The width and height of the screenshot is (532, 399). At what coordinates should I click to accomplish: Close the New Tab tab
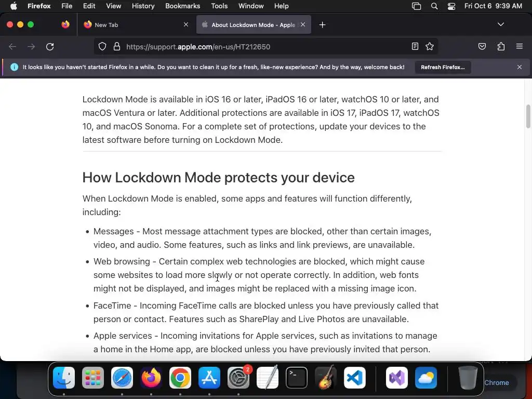pyautogui.click(x=186, y=24)
